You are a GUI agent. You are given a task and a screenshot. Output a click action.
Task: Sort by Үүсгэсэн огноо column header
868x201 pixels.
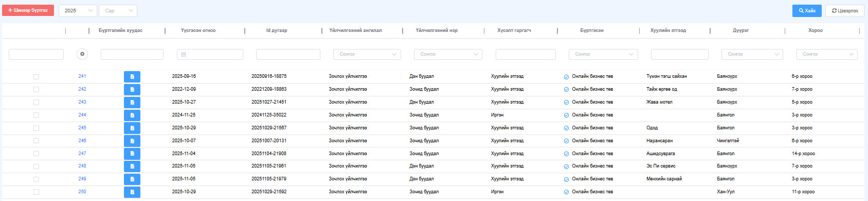[198, 30]
